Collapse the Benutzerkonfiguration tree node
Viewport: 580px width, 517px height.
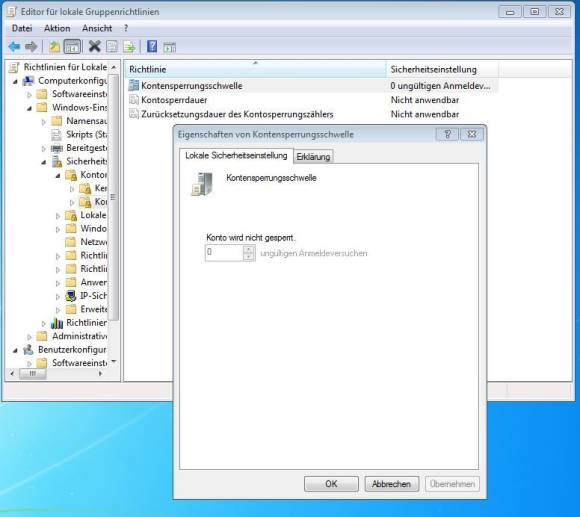[15, 350]
